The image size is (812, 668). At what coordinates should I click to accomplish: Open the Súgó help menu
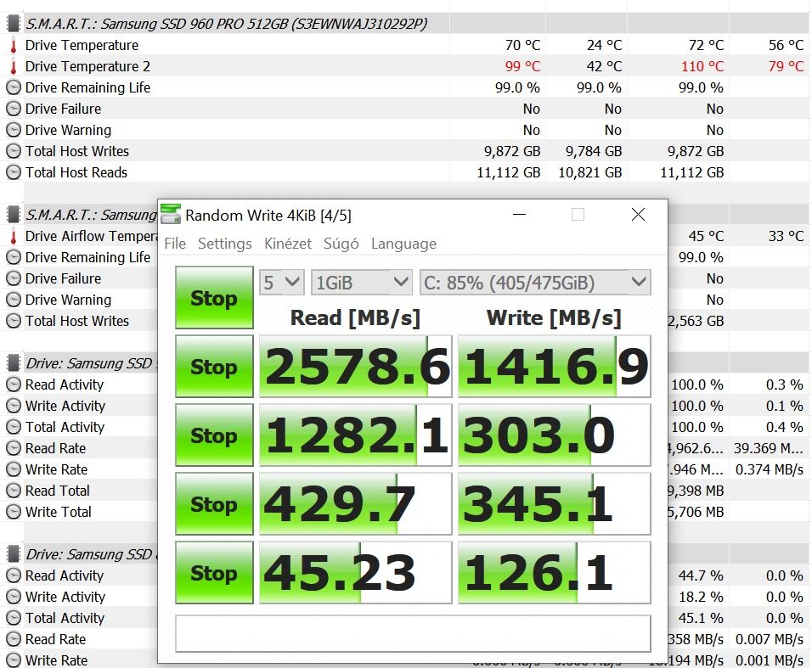341,244
